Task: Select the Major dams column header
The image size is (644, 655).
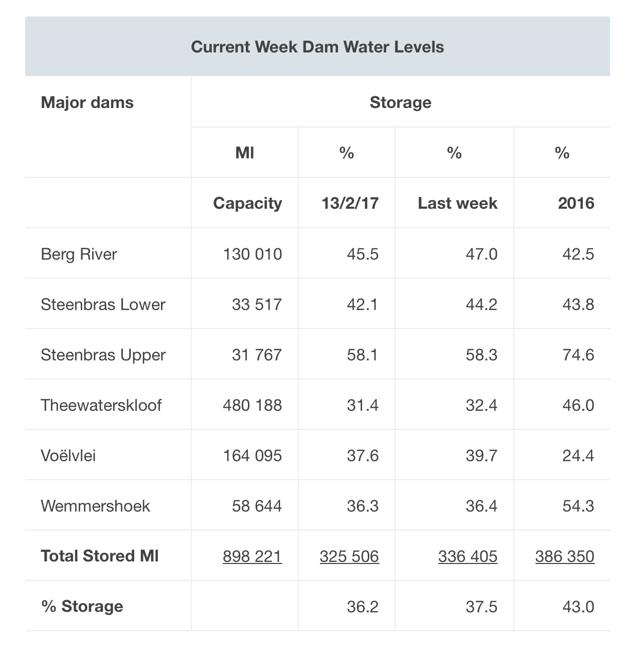Action: click(87, 102)
